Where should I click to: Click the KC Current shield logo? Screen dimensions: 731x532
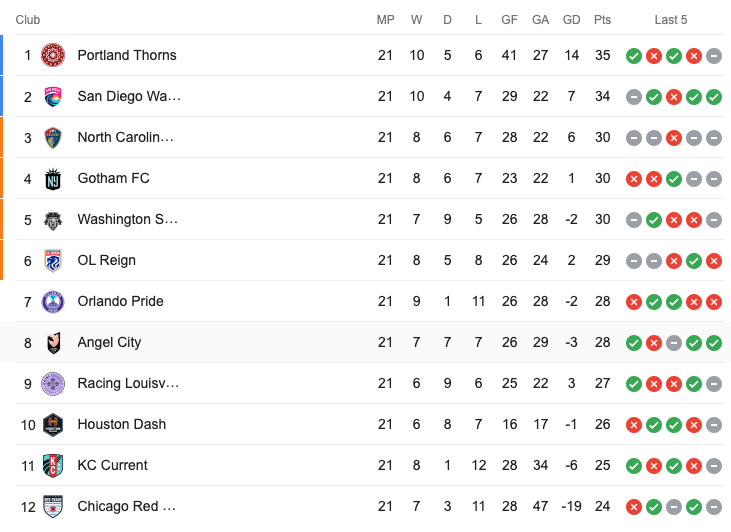tap(53, 466)
